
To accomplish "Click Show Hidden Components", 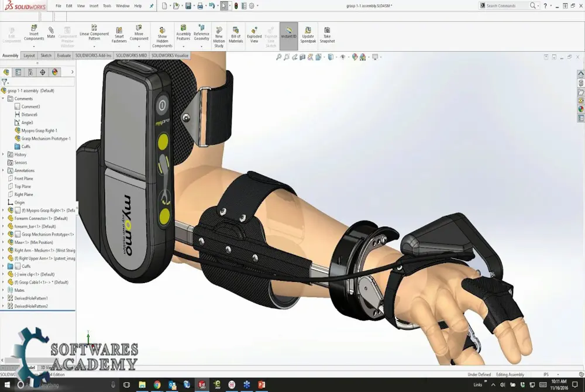I will click(162, 37).
